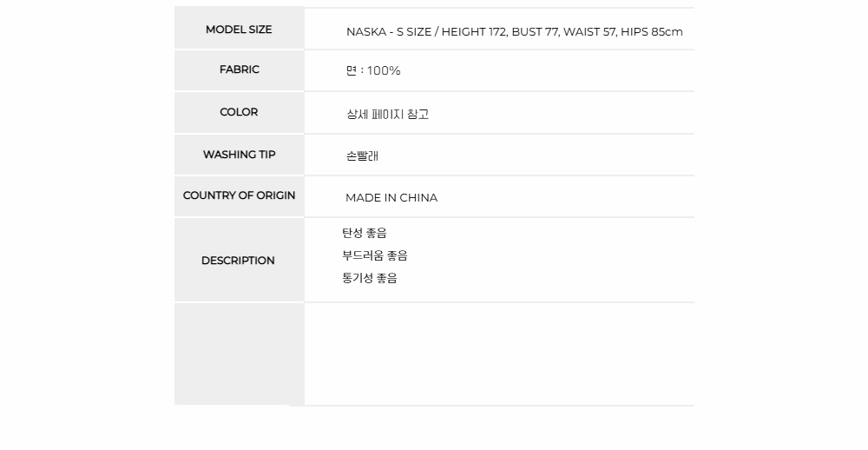The image size is (868, 450).
Task: Click the MODEL SIZE label cell
Action: (x=240, y=28)
